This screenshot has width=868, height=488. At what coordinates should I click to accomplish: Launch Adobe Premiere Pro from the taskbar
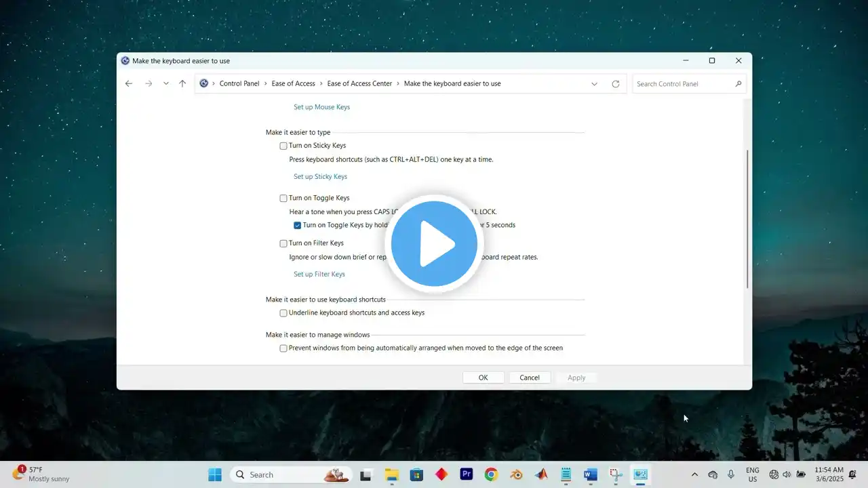coord(466,474)
